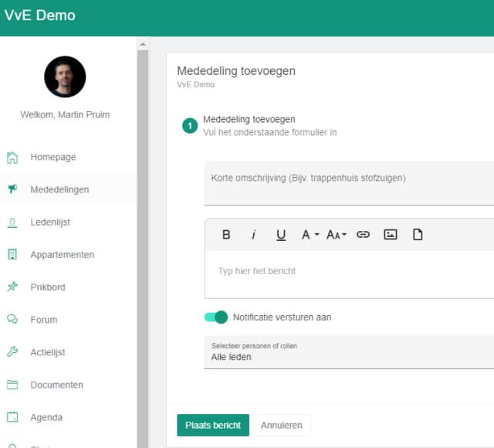The width and height of the screenshot is (494, 448).
Task: Insert a hyperlink using the link icon
Action: [x=363, y=235]
